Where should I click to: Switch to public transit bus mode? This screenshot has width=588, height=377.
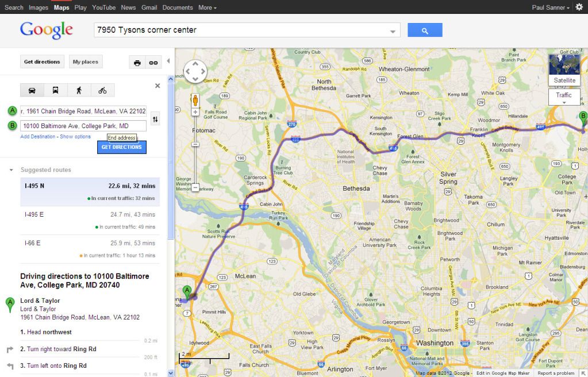(56, 90)
